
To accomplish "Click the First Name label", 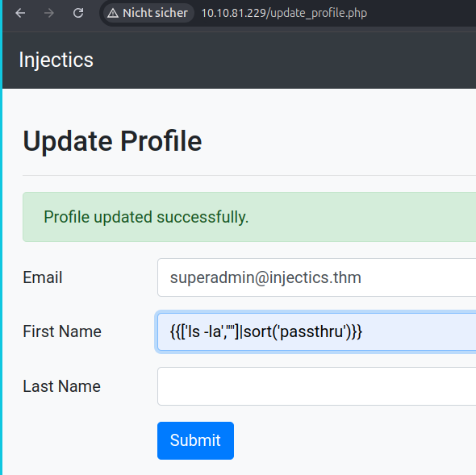I will tap(62, 331).
